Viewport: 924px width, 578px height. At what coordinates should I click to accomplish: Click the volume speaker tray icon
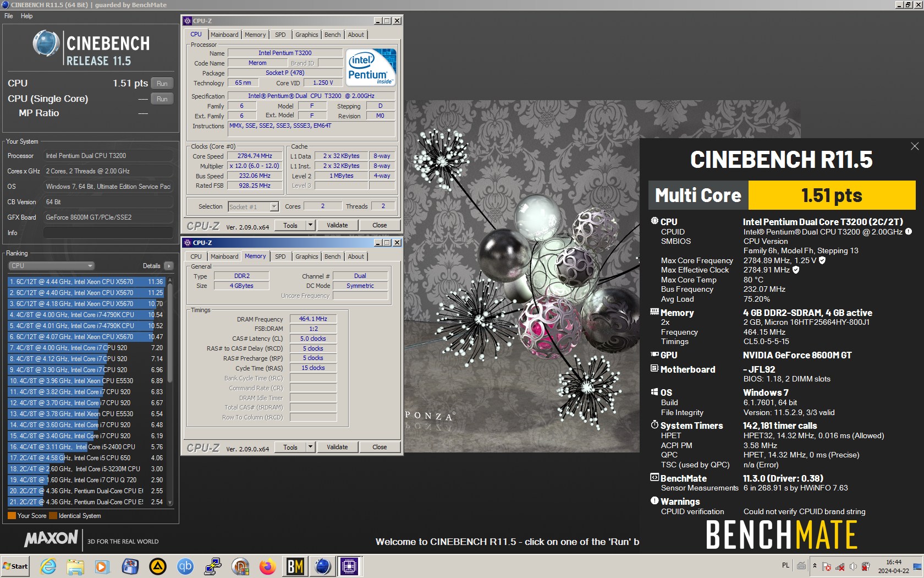(x=853, y=566)
